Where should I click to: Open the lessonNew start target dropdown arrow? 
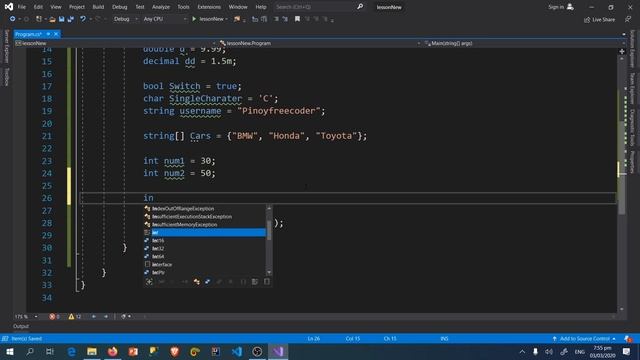point(227,19)
